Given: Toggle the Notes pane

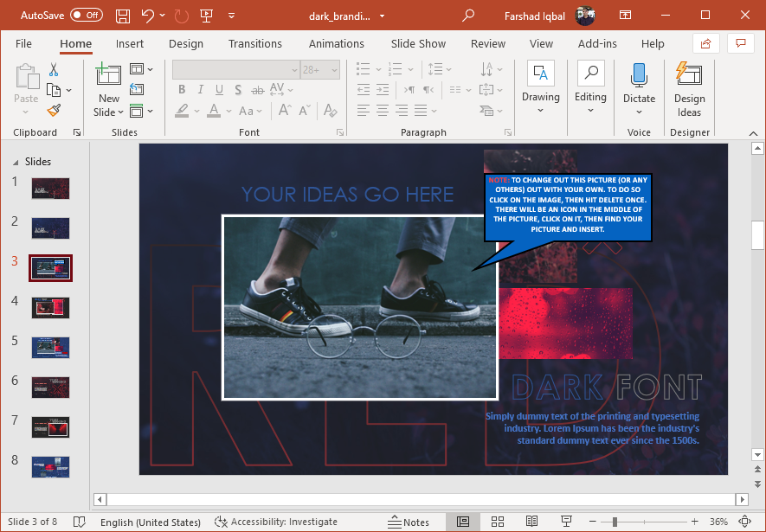Looking at the screenshot, I should tap(409, 522).
